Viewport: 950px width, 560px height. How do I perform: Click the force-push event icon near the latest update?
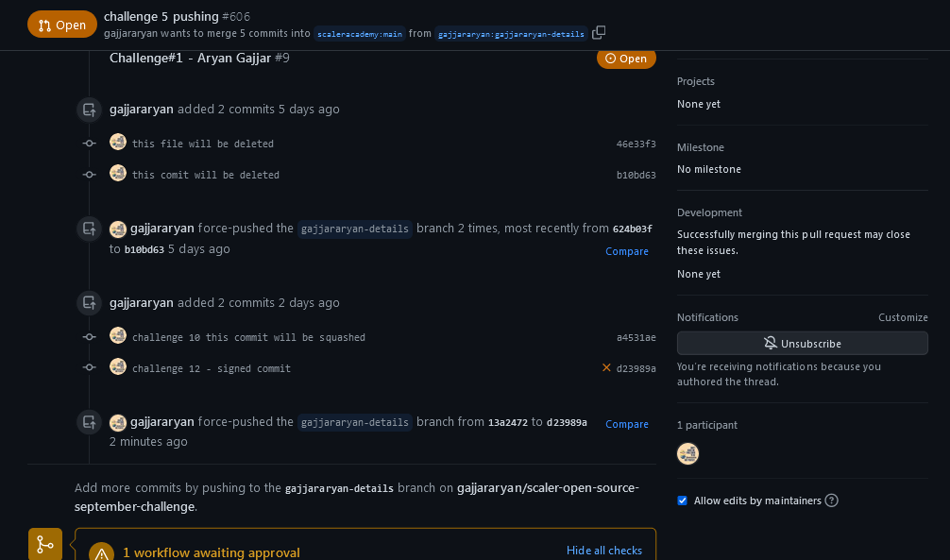(89, 422)
